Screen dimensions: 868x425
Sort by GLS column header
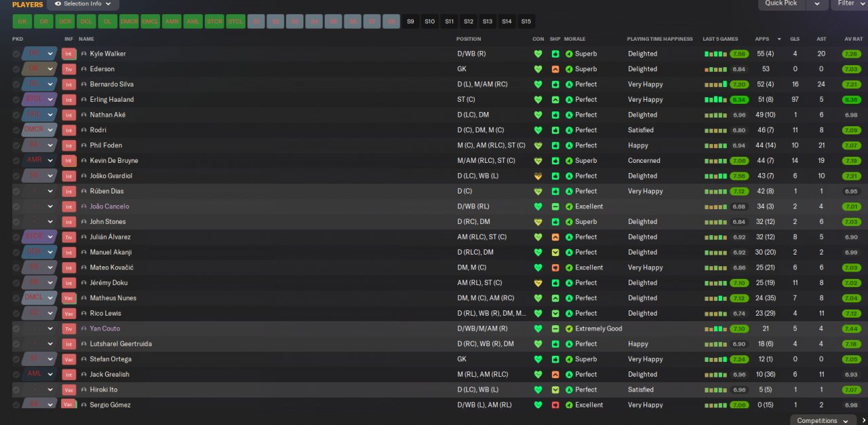click(795, 39)
